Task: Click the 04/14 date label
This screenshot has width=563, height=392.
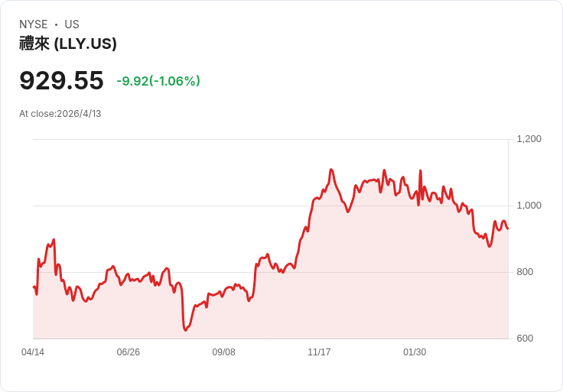Action: [33, 352]
